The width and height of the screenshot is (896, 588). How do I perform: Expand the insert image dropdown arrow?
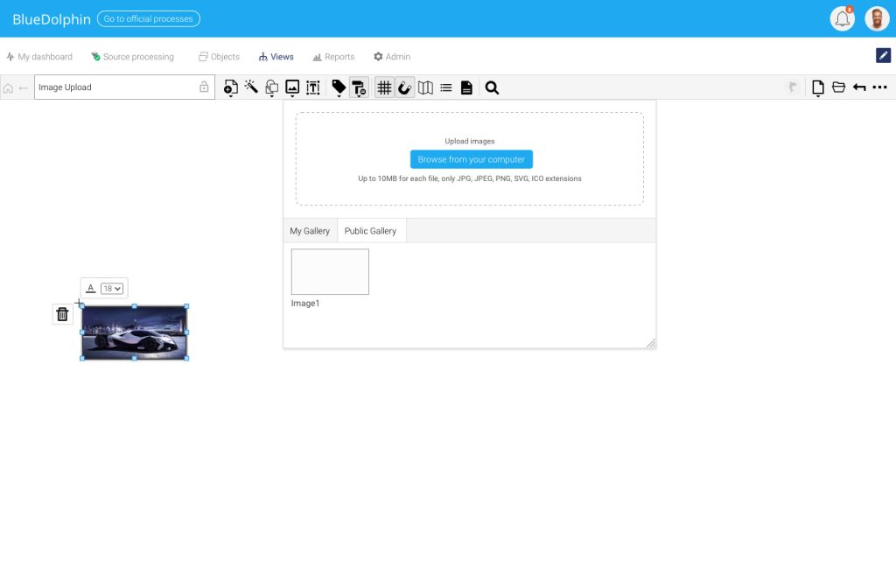coord(292,96)
